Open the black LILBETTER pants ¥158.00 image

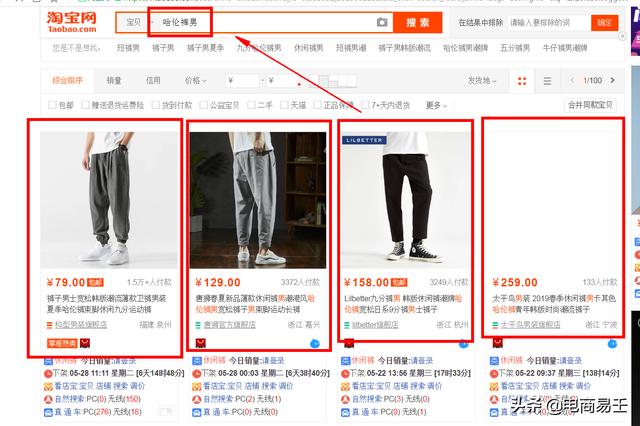(407, 200)
